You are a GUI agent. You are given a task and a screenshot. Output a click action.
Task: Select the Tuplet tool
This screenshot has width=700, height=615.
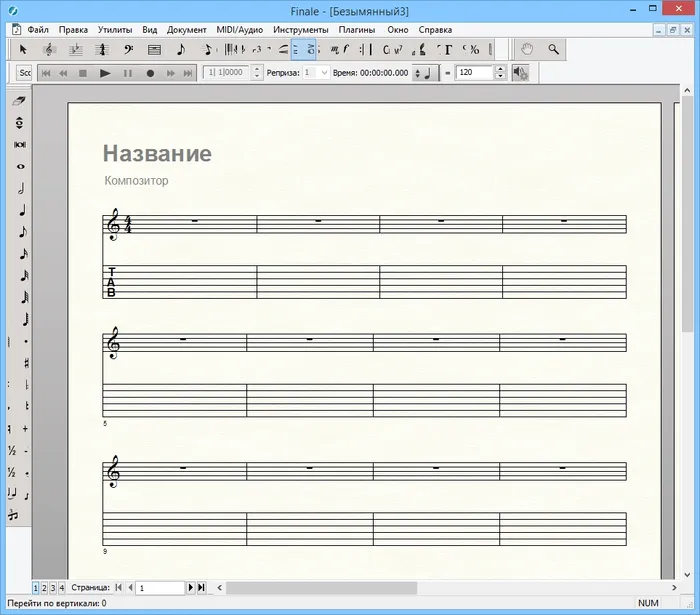pyautogui.click(x=260, y=50)
